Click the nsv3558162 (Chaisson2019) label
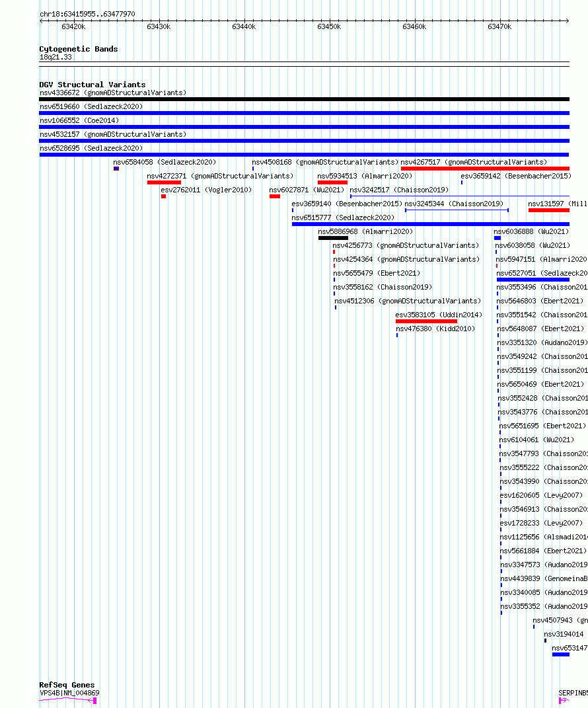The height and width of the screenshot is (708, 588). click(x=383, y=287)
